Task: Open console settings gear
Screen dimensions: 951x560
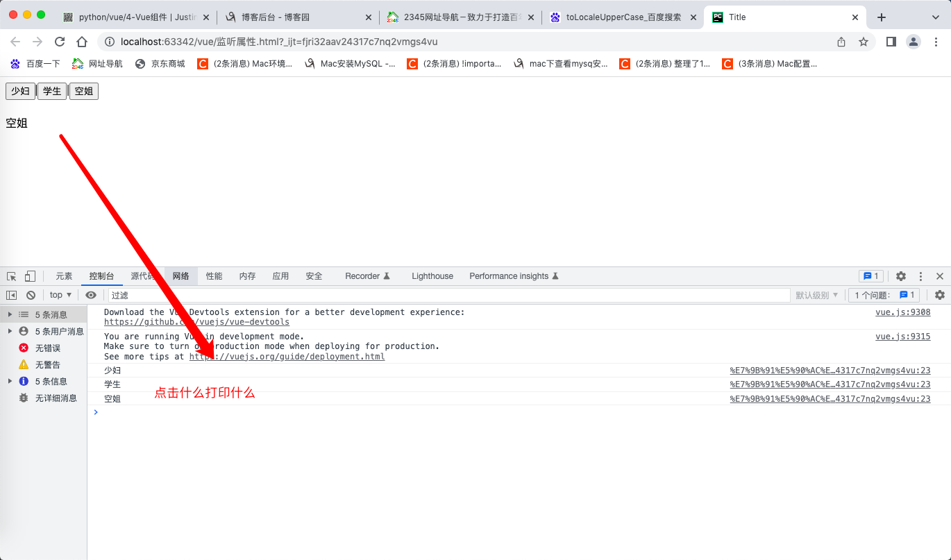Action: point(940,295)
